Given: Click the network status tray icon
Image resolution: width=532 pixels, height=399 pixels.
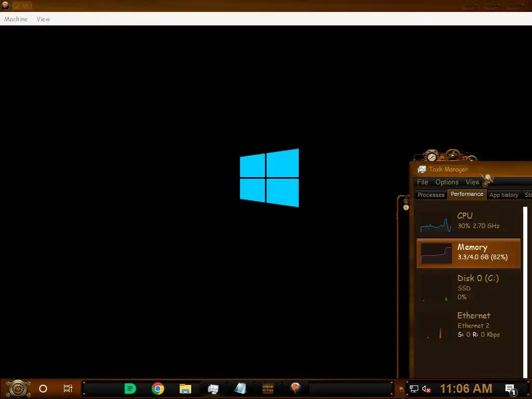Looking at the screenshot, I should [414, 389].
